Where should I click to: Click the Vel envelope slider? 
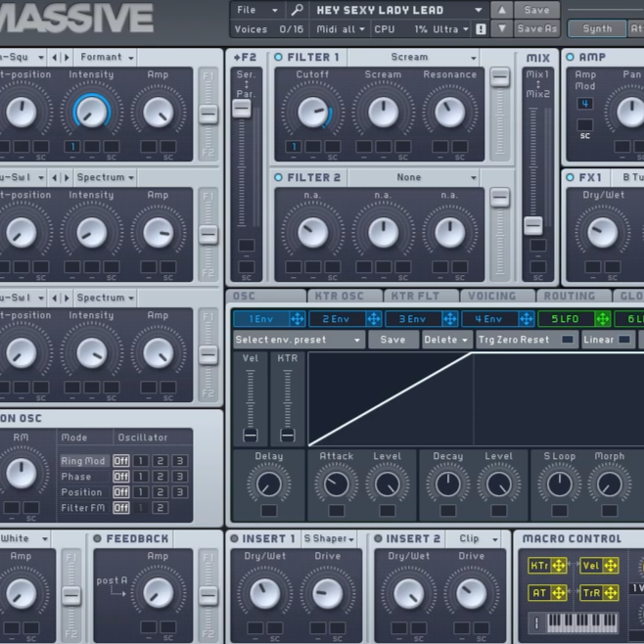click(x=251, y=401)
